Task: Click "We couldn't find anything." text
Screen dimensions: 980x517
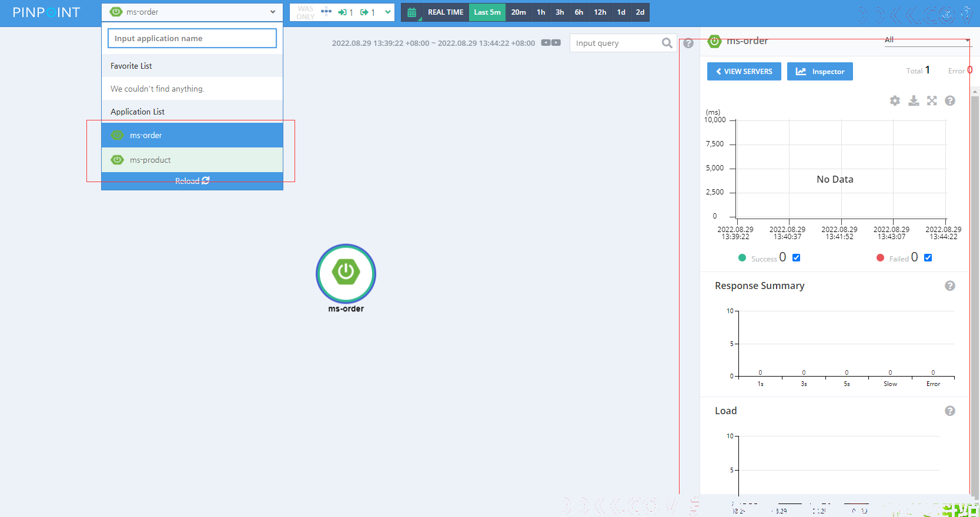Action: [x=158, y=89]
